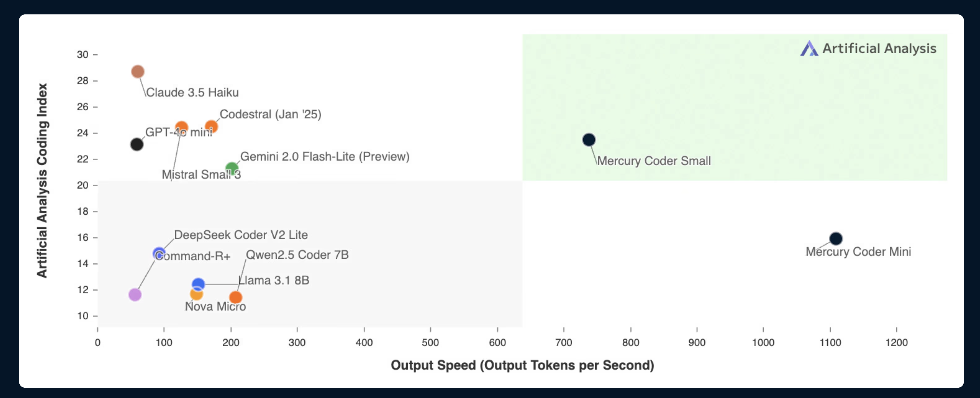Viewport: 980px width, 398px height.
Task: Select the blue Llama 3.1 8B dot
Action: [x=198, y=284]
